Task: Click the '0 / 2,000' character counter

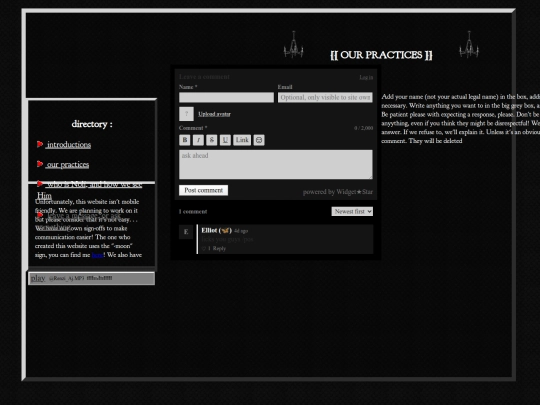Action: (364, 128)
